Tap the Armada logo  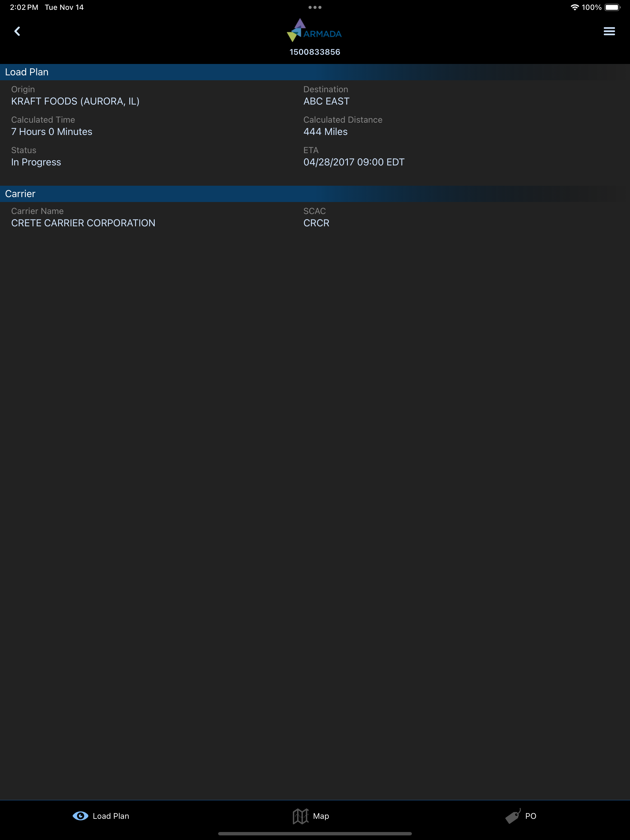314,30
